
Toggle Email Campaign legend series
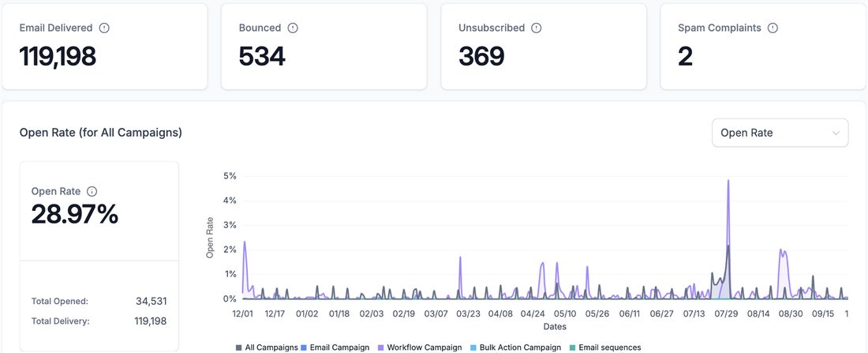[x=335, y=347]
